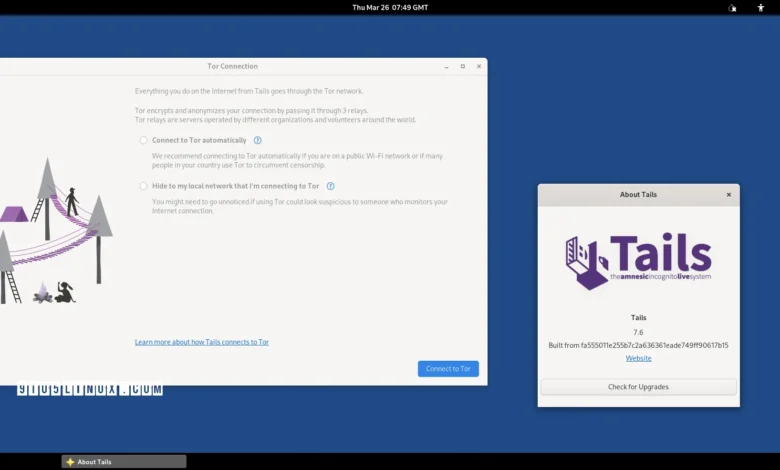Click the text 'Everything you do on the Internet'
This screenshot has height=470, width=780.
pos(249,91)
